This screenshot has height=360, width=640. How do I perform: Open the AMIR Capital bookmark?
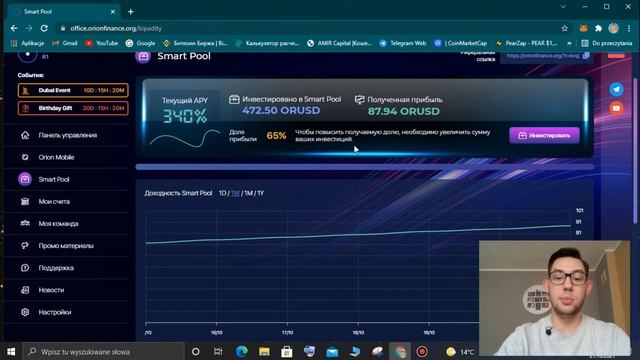pyautogui.click(x=340, y=43)
